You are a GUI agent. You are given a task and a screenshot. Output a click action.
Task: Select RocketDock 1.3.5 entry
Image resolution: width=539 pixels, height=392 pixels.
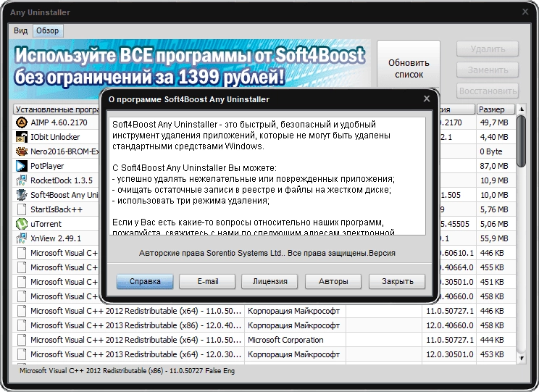(x=62, y=180)
